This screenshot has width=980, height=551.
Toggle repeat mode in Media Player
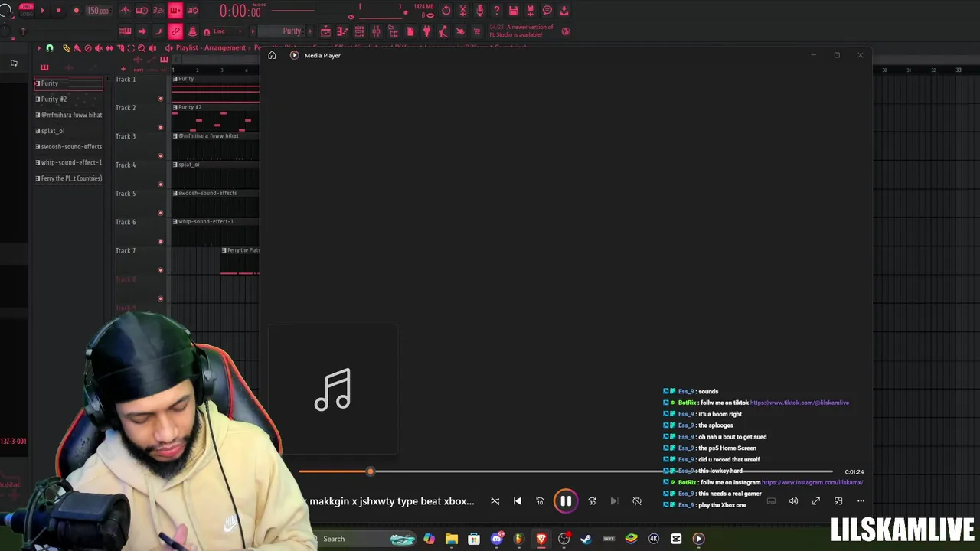tap(637, 501)
